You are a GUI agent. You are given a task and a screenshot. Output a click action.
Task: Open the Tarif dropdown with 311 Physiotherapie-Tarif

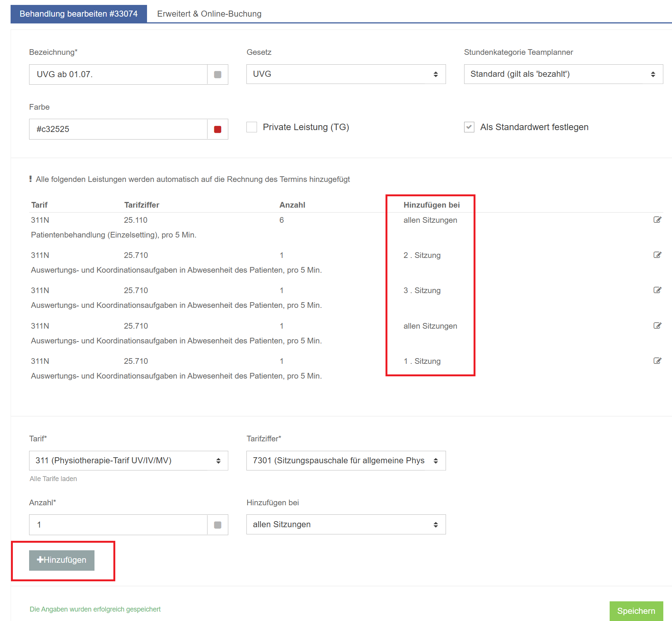(x=129, y=461)
